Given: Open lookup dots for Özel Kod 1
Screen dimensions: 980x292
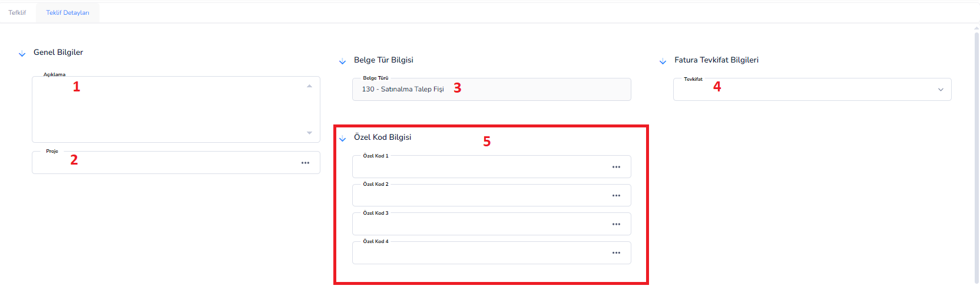Looking at the screenshot, I should [616, 167].
